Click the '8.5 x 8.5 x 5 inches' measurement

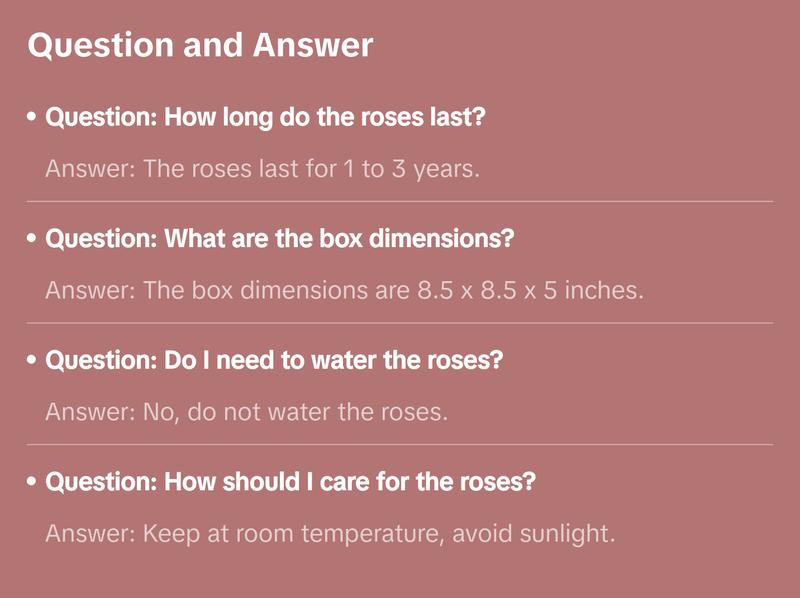[x=528, y=291]
